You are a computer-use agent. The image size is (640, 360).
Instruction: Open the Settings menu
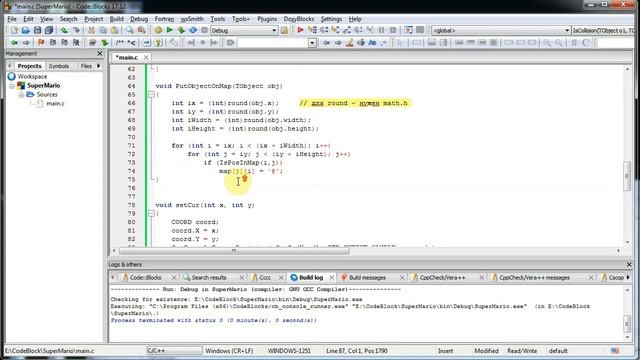point(331,19)
